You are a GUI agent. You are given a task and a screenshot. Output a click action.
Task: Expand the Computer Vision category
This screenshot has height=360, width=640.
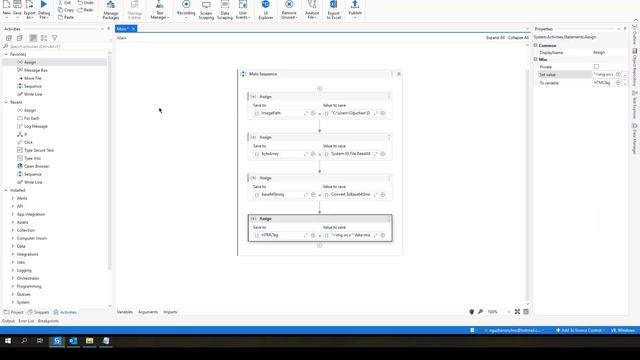click(13, 238)
